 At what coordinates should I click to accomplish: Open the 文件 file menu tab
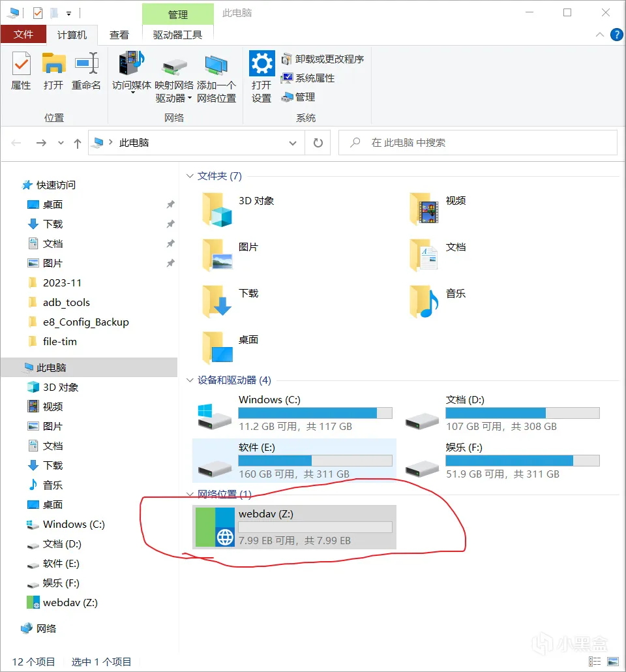coord(23,35)
